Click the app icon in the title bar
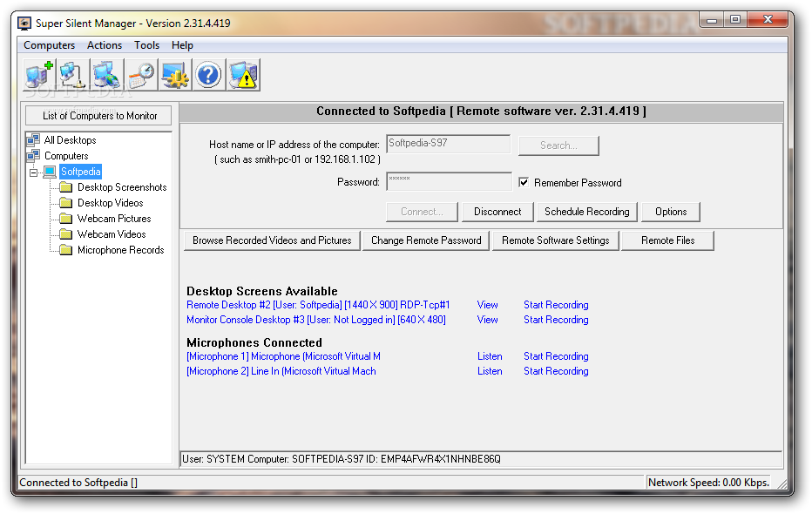 [24, 24]
